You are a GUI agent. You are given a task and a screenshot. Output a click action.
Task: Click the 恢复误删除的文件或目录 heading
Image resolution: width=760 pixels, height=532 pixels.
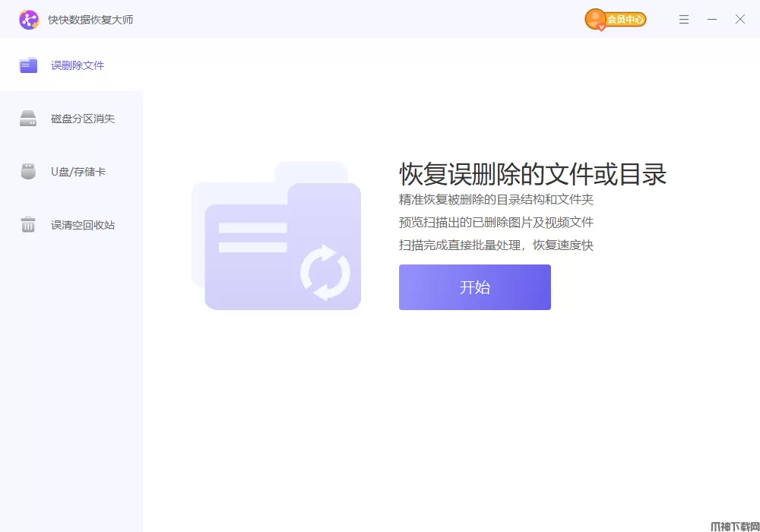(533, 174)
